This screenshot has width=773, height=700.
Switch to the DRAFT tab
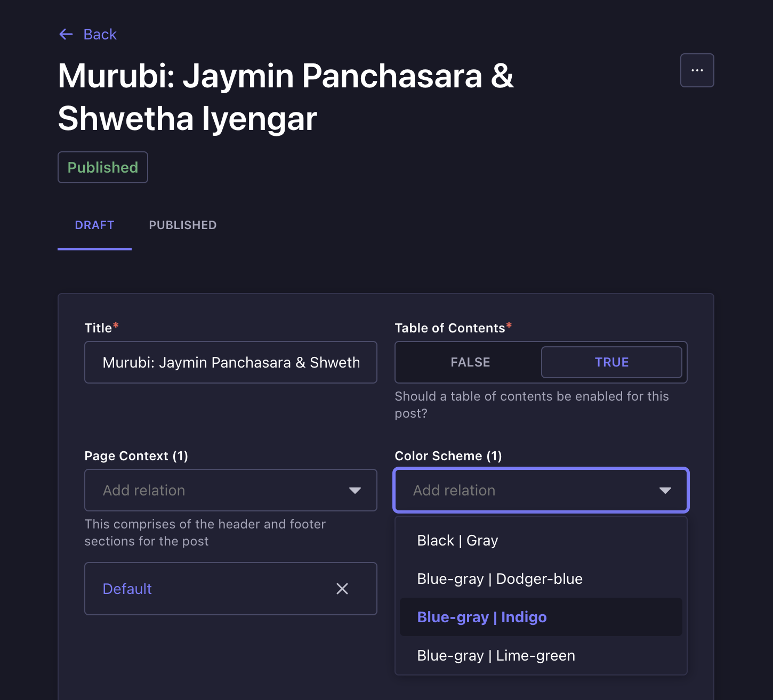pos(94,225)
